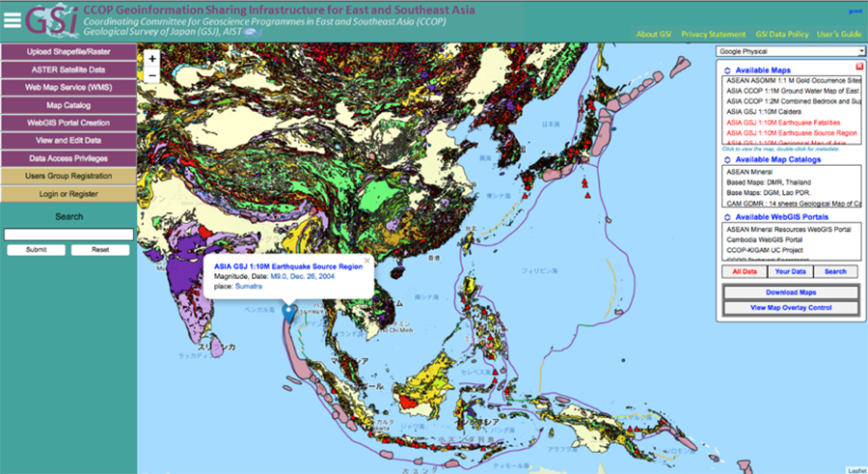The height and width of the screenshot is (474, 868).
Task: Open Data Access Privileges
Action: (68, 158)
